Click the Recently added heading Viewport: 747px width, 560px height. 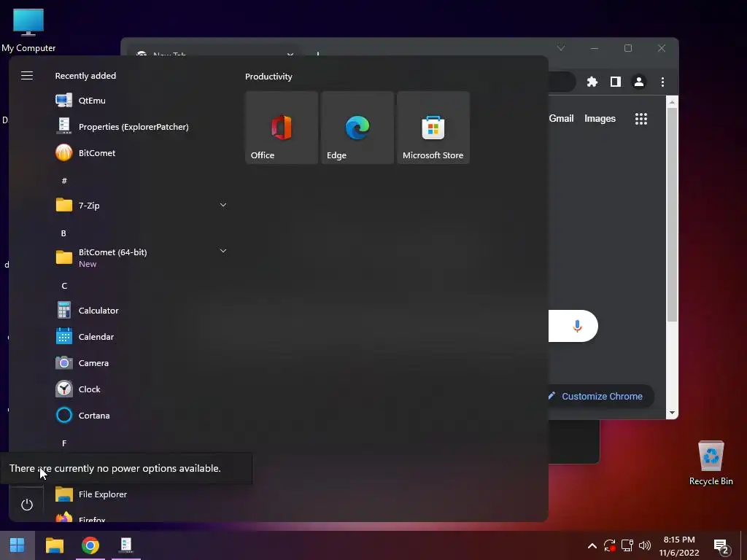(x=85, y=76)
